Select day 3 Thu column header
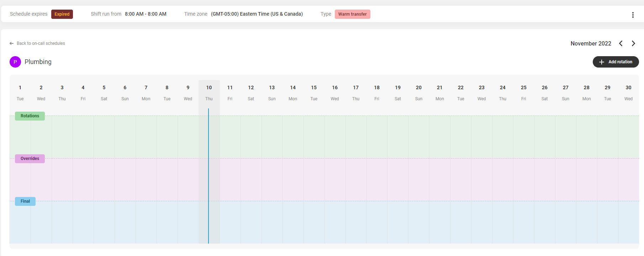Viewport: 644px width, 256px height. coord(62,93)
